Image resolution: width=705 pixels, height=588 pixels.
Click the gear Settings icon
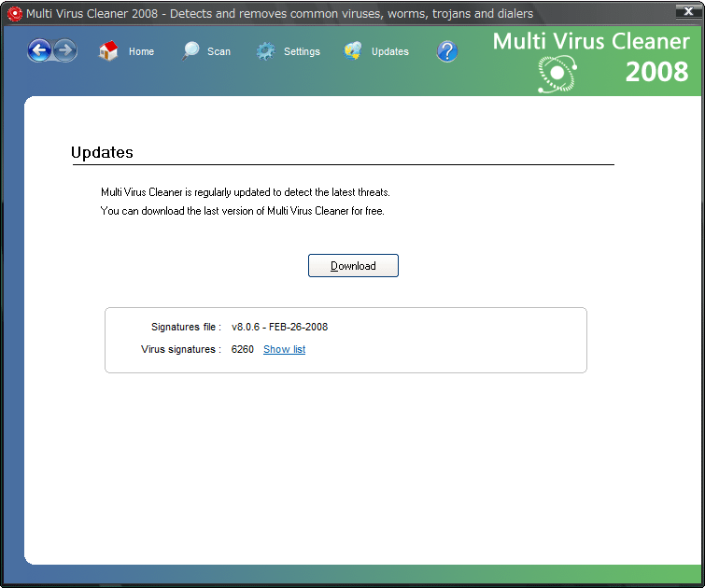[266, 51]
